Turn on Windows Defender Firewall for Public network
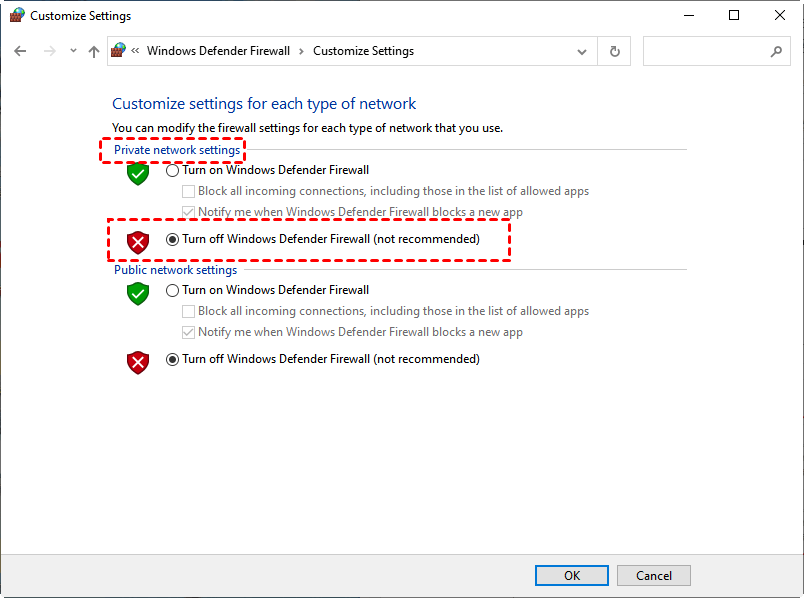The width and height of the screenshot is (804, 598). coord(173,290)
